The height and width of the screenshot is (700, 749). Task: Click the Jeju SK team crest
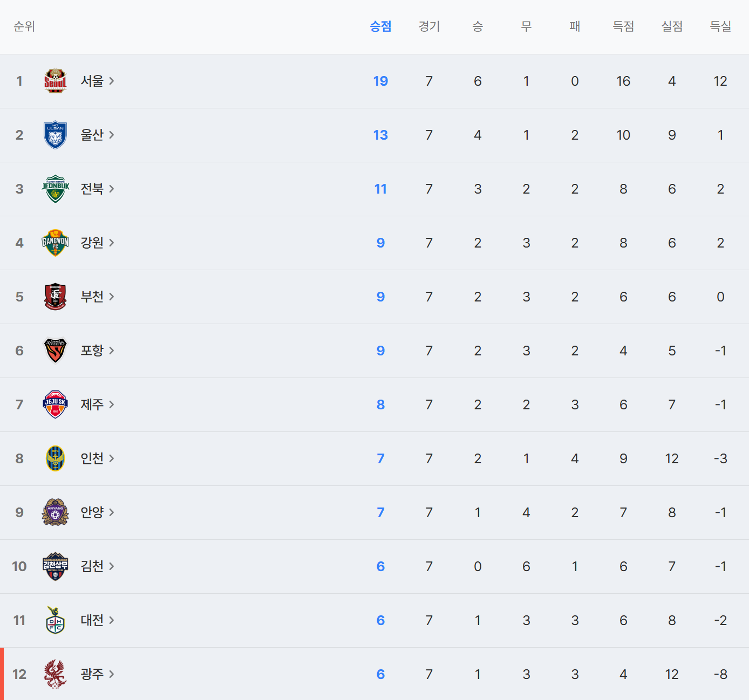[x=55, y=404]
